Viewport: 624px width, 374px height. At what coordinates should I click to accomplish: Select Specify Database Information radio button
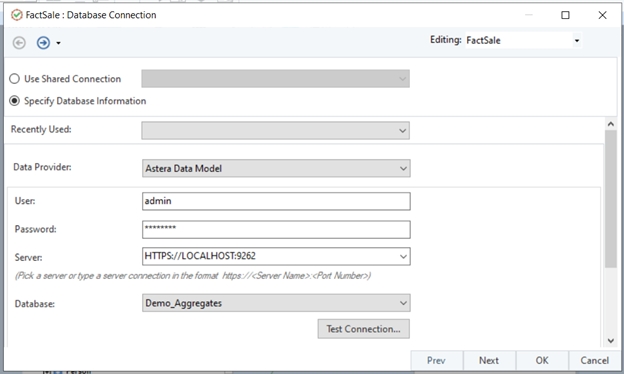pyautogui.click(x=15, y=101)
